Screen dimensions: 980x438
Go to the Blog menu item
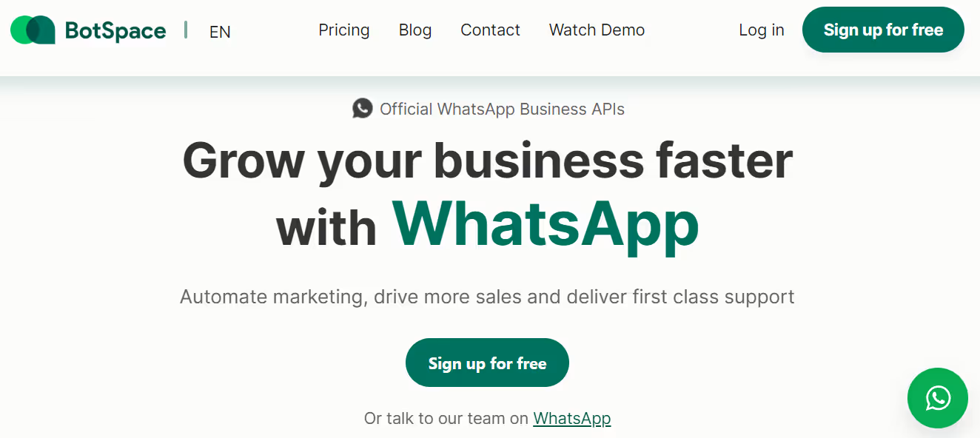tap(415, 30)
